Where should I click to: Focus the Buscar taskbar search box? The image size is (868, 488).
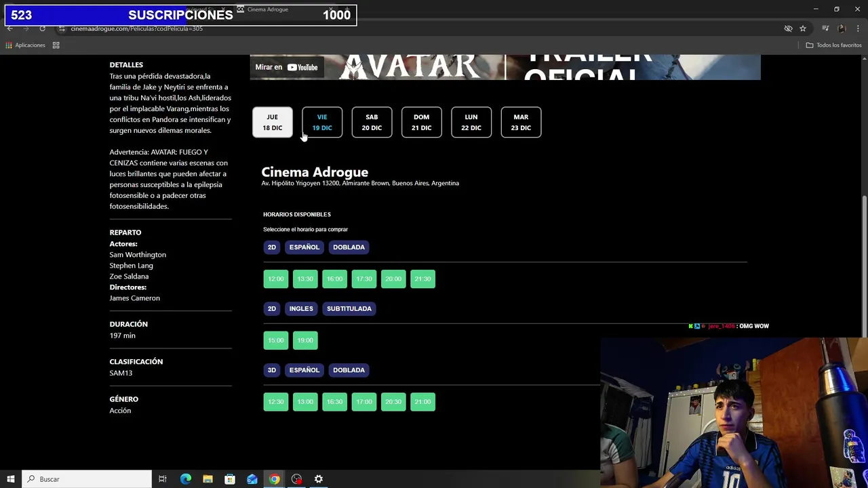[x=87, y=479]
